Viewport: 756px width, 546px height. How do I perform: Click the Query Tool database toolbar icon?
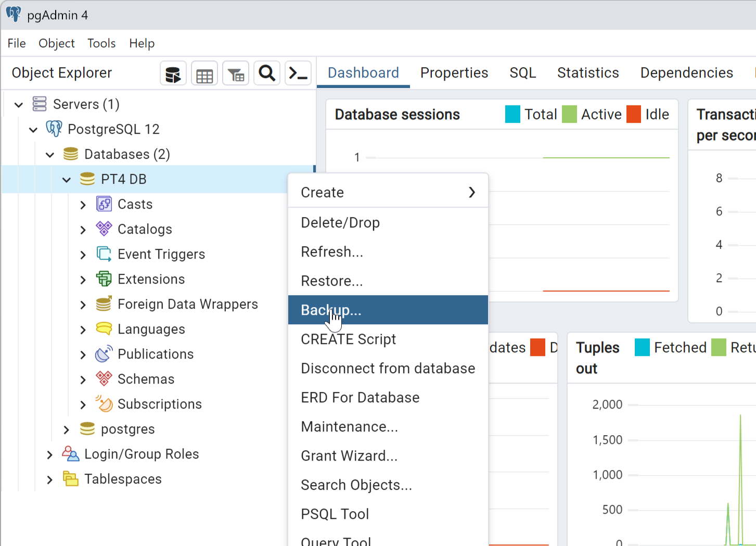pyautogui.click(x=173, y=74)
